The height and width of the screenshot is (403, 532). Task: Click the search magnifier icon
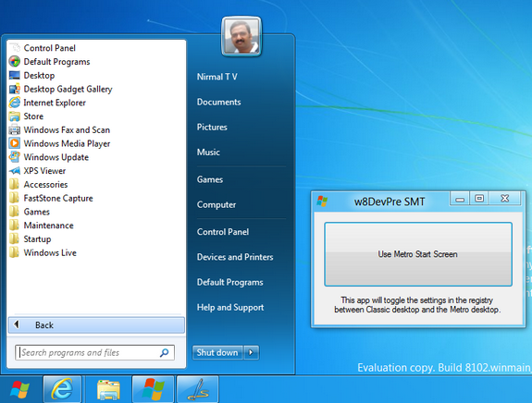click(164, 352)
